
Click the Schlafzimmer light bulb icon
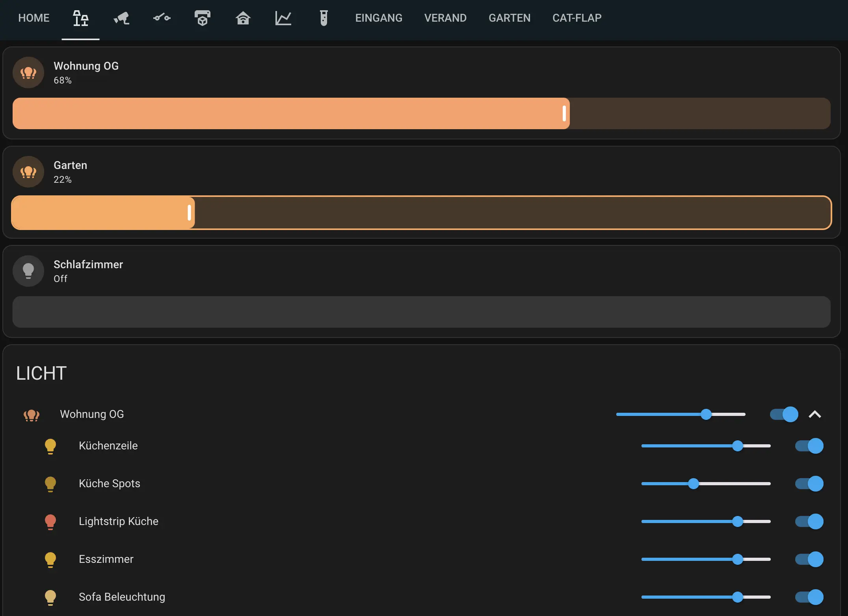(x=28, y=271)
